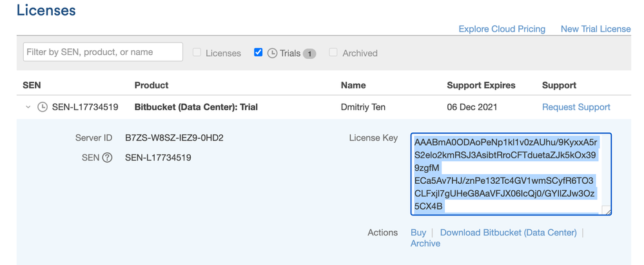Screen dimensions: 644x265
Task: Open Download Bitbucket (Data Center) link
Action: point(509,233)
